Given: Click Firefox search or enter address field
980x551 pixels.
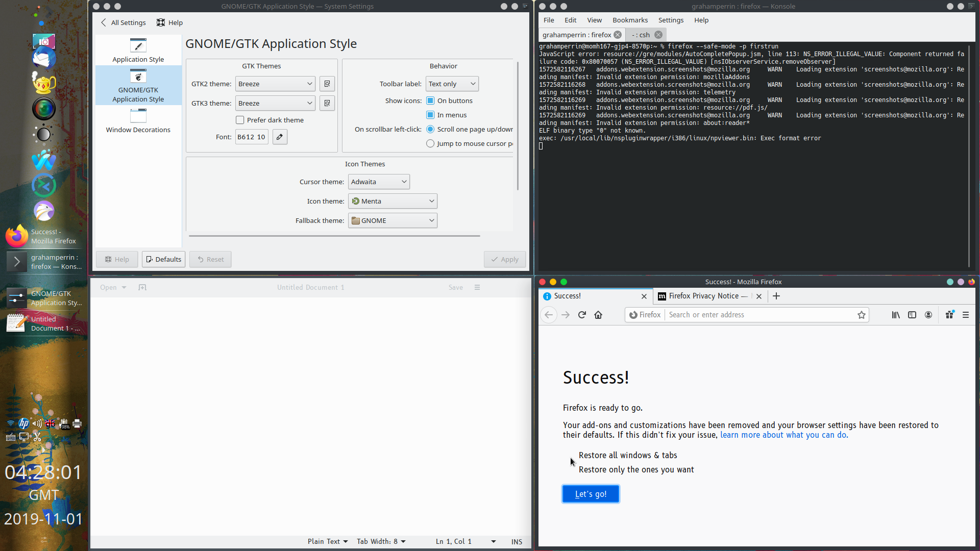Looking at the screenshot, I should click(761, 315).
